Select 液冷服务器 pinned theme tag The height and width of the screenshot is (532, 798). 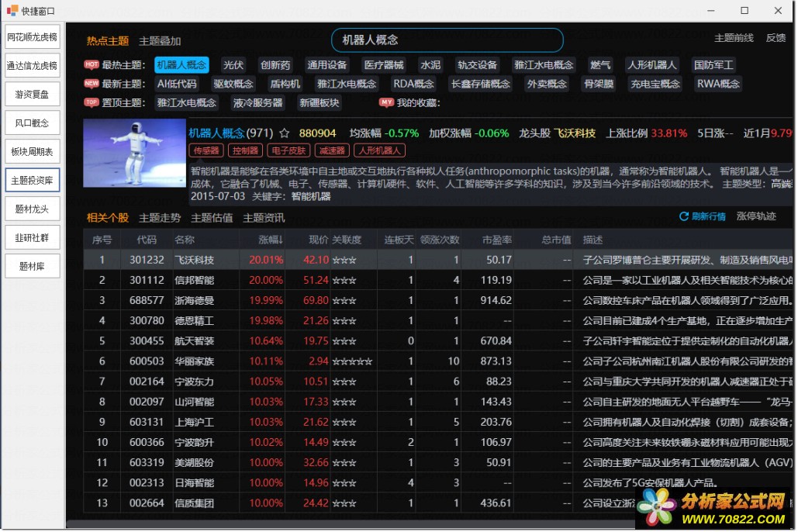click(258, 103)
